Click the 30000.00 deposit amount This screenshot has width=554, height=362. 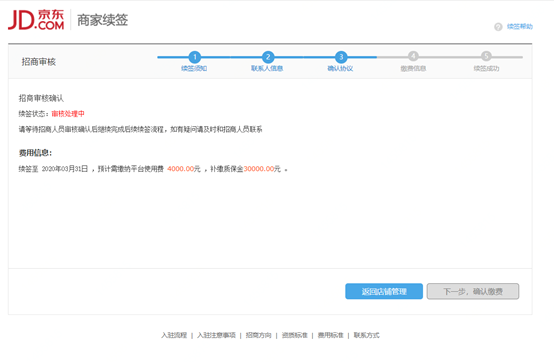click(x=259, y=169)
